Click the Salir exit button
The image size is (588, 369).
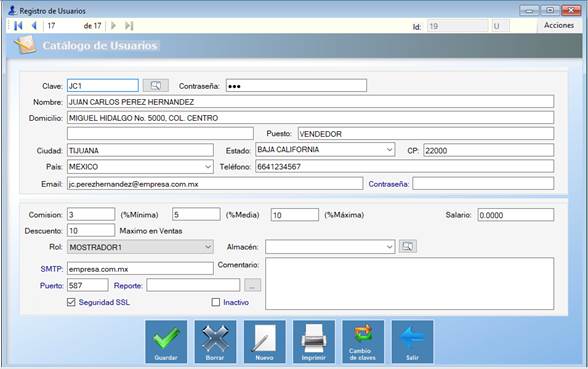412,342
